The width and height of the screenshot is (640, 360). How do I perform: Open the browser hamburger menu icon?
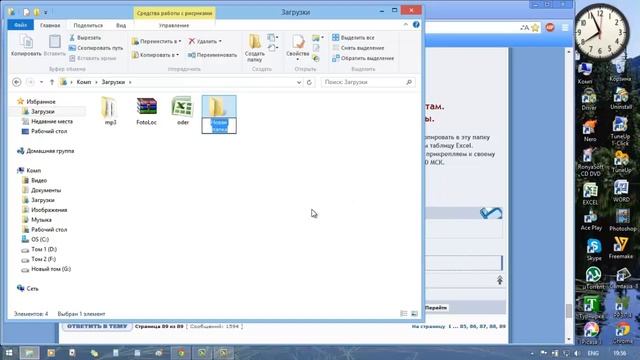[565, 27]
